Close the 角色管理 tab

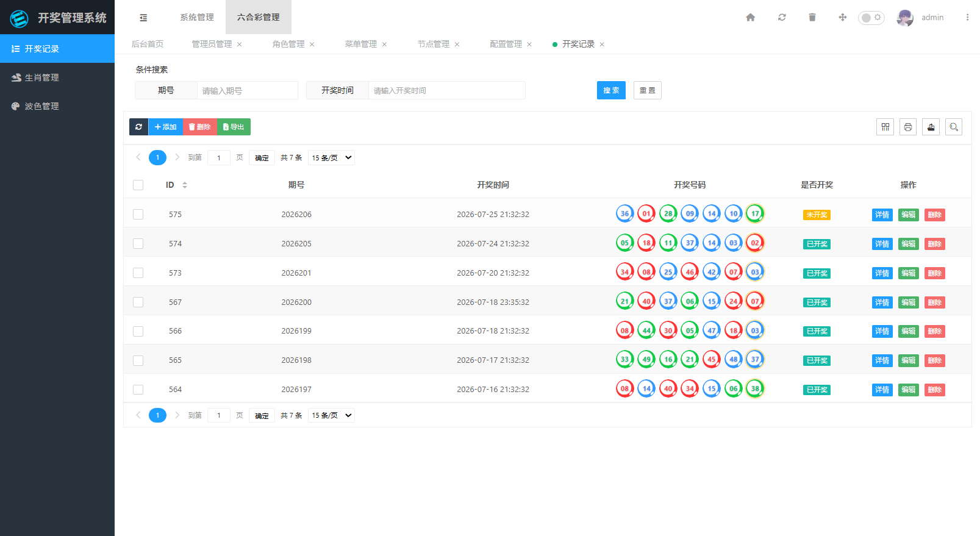[x=312, y=45]
